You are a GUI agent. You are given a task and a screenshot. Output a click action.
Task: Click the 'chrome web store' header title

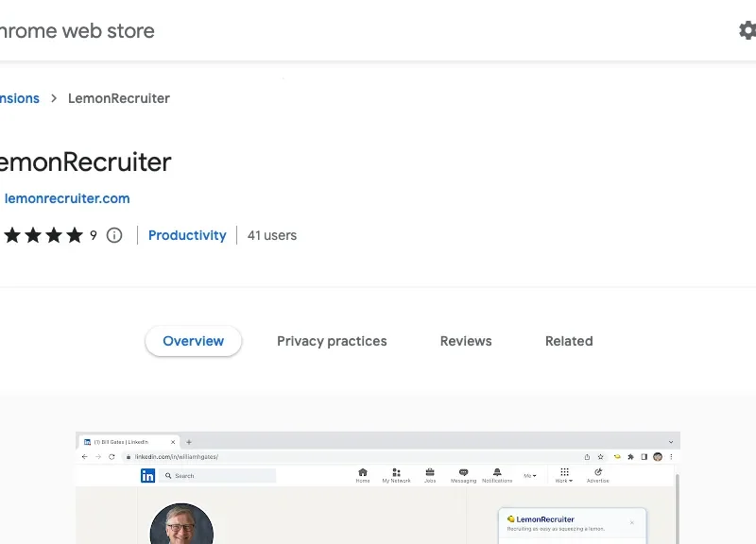(x=77, y=31)
